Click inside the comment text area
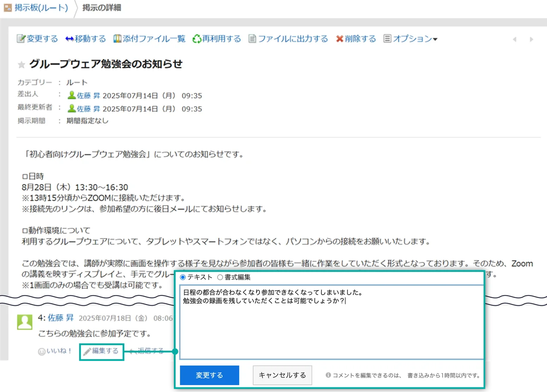 pos(332,322)
